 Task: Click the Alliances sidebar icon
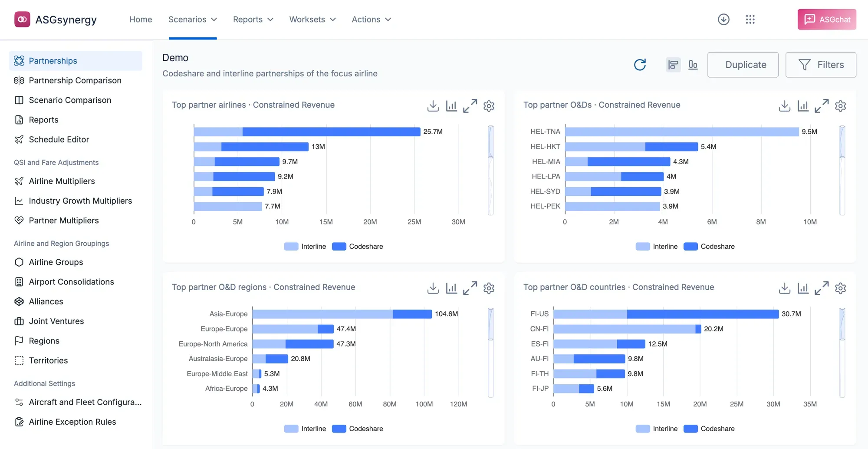[x=19, y=301]
